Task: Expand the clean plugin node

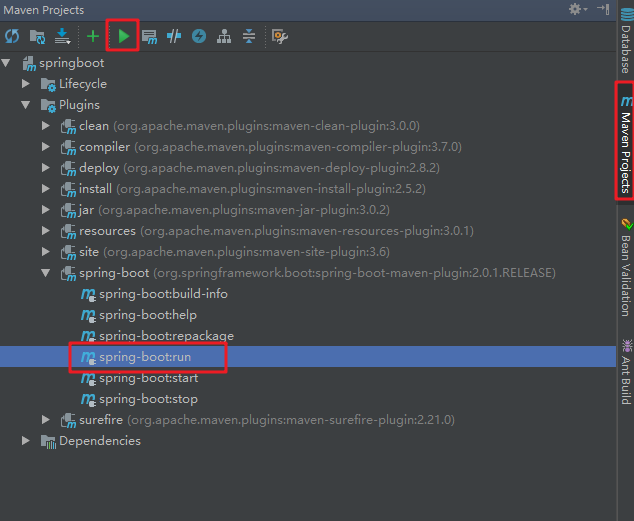Action: (x=46, y=126)
